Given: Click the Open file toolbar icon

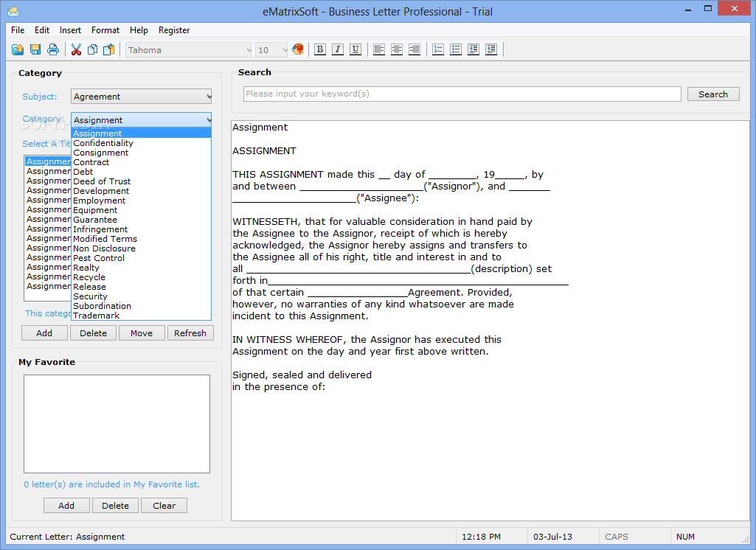Looking at the screenshot, I should (18, 49).
